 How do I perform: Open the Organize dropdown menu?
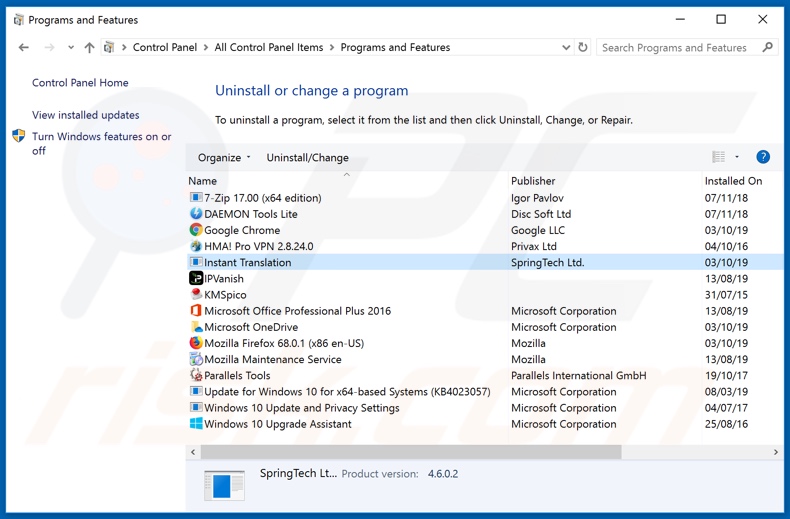pyautogui.click(x=224, y=157)
